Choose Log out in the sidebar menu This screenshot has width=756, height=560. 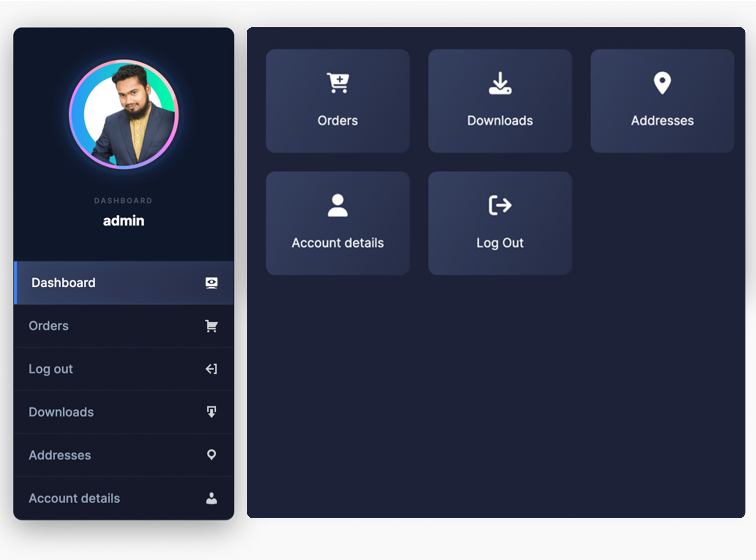click(x=50, y=369)
